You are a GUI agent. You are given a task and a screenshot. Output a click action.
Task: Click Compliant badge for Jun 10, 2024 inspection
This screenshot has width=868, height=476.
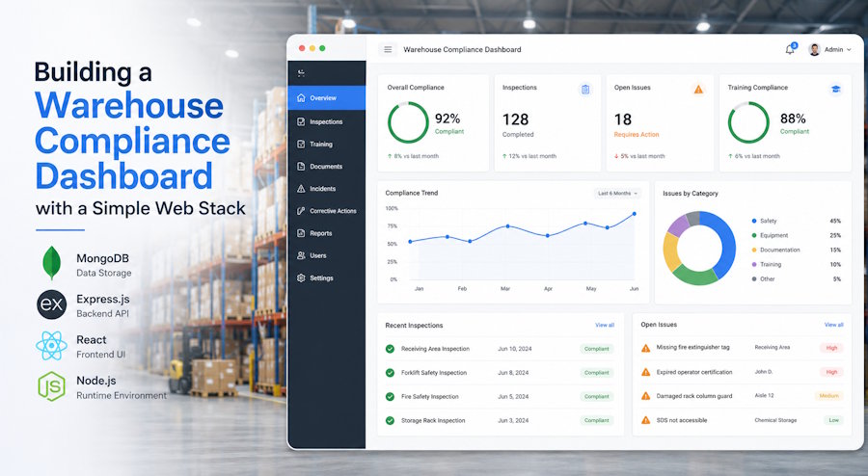click(x=597, y=349)
